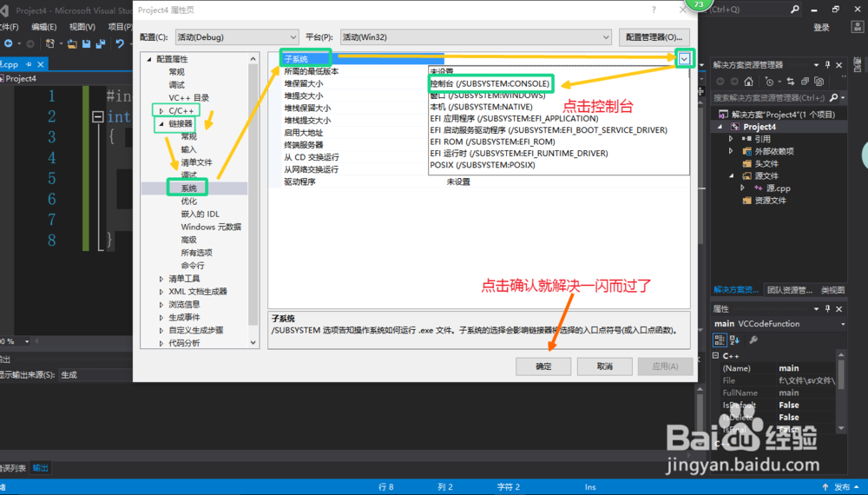The width and height of the screenshot is (868, 495).
Task: Click the alphabetical sort icon in Properties panel
Action: click(x=734, y=340)
